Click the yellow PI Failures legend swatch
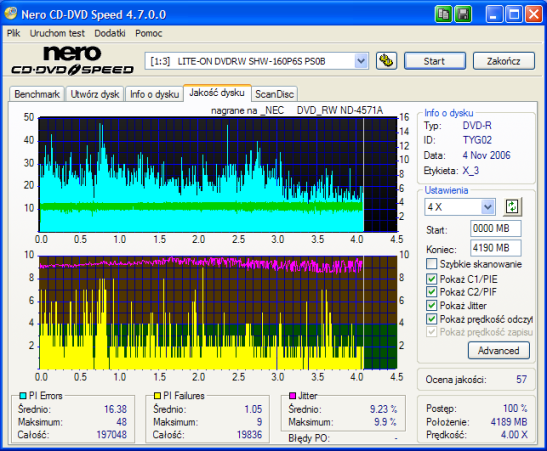547x451 pixels. pyautogui.click(x=157, y=396)
